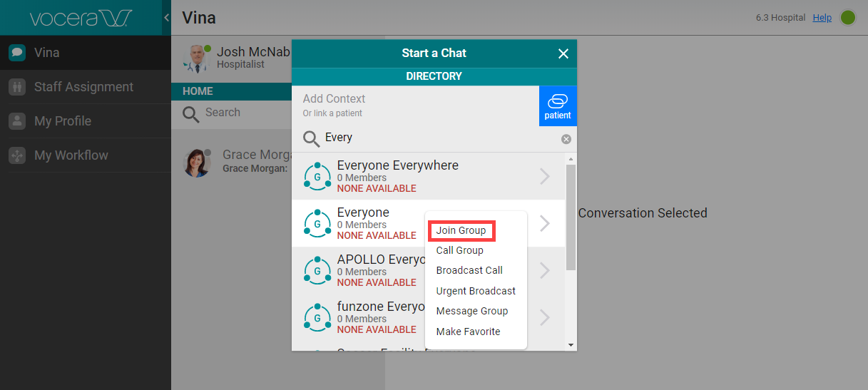Clear the search text with X icon
Screen dimensions: 868x390
click(566, 139)
